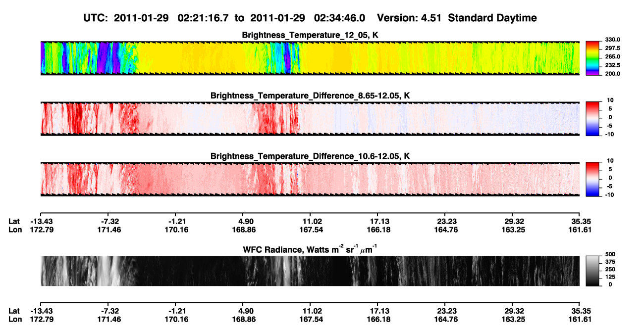Click the 265.0 colorbar label
The width and height of the screenshot is (644, 330).
tap(613, 57)
